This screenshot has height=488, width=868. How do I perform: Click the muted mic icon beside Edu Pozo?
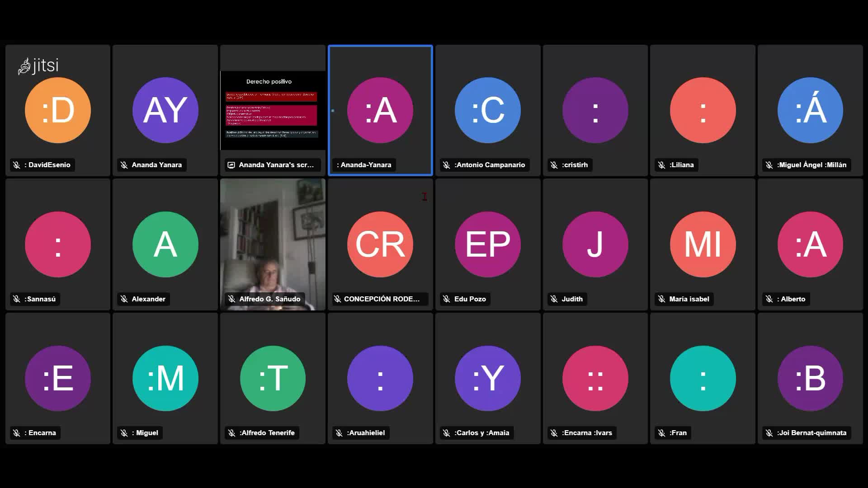click(446, 299)
